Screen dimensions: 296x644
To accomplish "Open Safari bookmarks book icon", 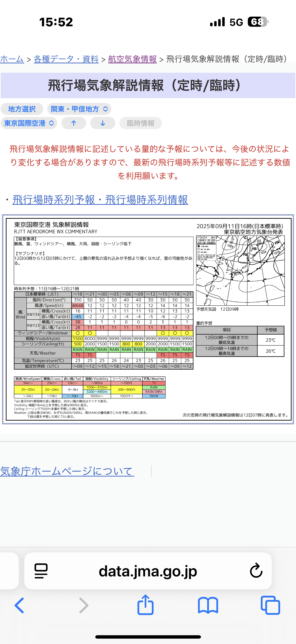I will (x=208, y=605).
